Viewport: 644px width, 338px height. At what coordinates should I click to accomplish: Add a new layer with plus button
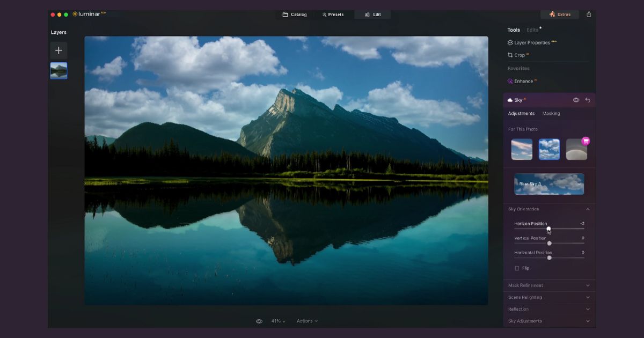click(x=58, y=50)
